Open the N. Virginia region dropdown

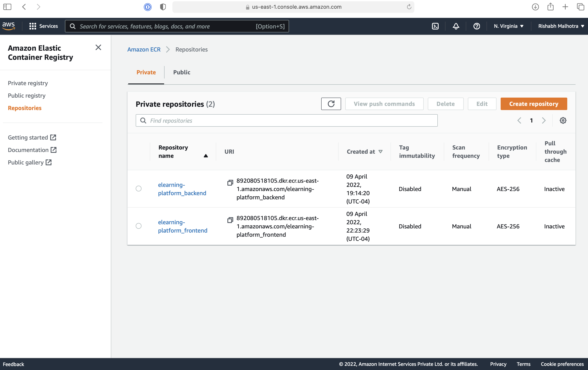pos(508,26)
